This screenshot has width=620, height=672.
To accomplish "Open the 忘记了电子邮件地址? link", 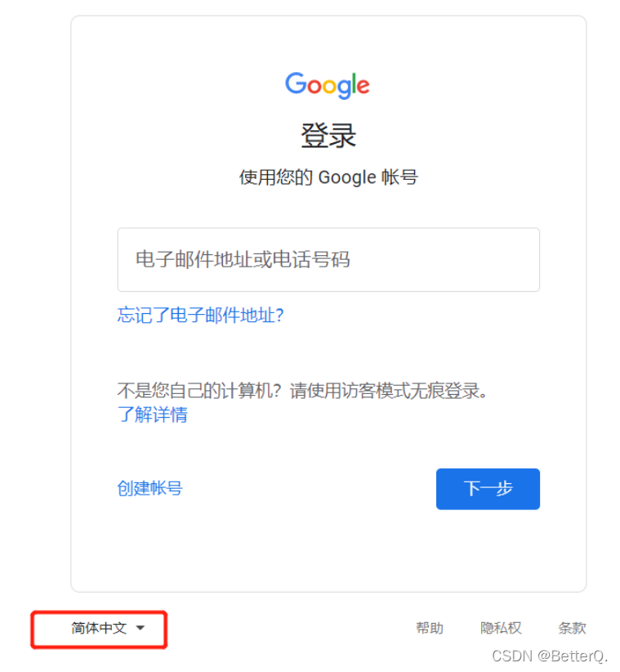I will click(x=200, y=315).
